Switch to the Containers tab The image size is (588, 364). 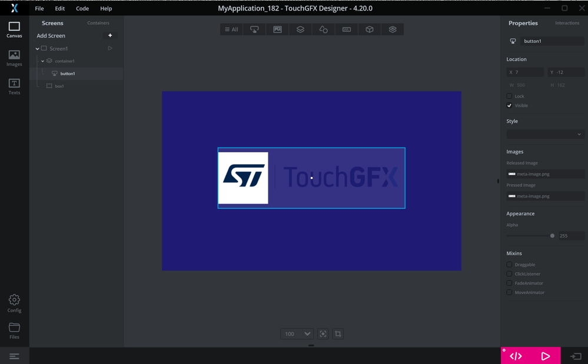pyautogui.click(x=98, y=23)
